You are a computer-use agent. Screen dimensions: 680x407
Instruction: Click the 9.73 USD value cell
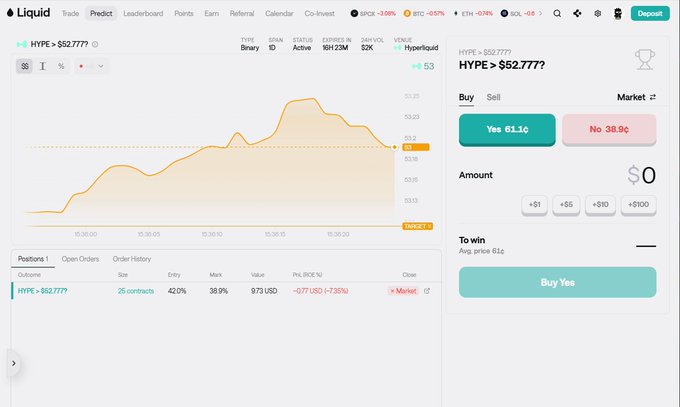tap(264, 291)
